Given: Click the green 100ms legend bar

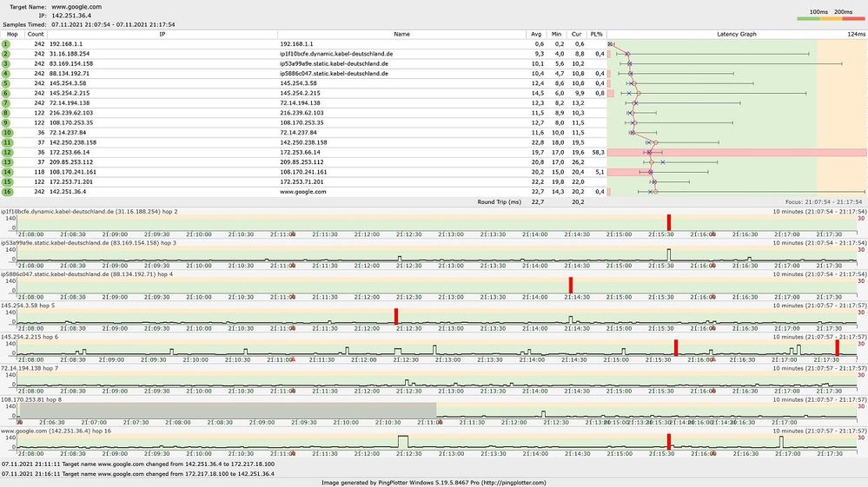Looking at the screenshot, I should click(x=808, y=19).
